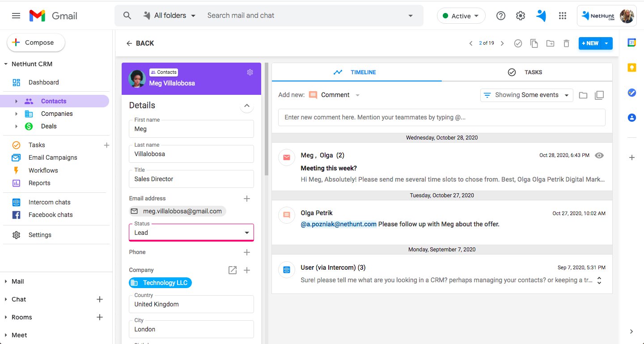Viewport: 644px width, 344px height.
Task: Go back using the BACK button
Action: click(x=140, y=43)
